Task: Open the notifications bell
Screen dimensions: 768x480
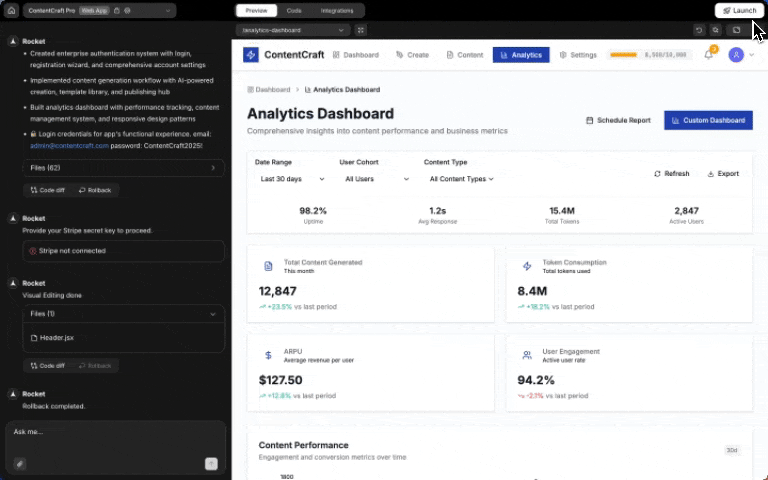Action: coord(709,55)
